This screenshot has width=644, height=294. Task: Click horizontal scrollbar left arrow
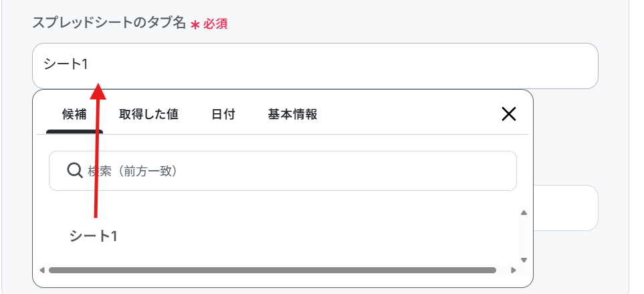[42, 271]
